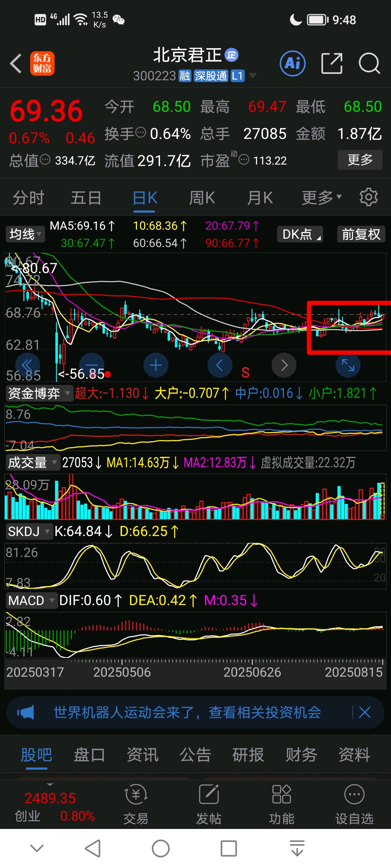
Task: Tap the red S signal marker
Action: [x=245, y=373]
